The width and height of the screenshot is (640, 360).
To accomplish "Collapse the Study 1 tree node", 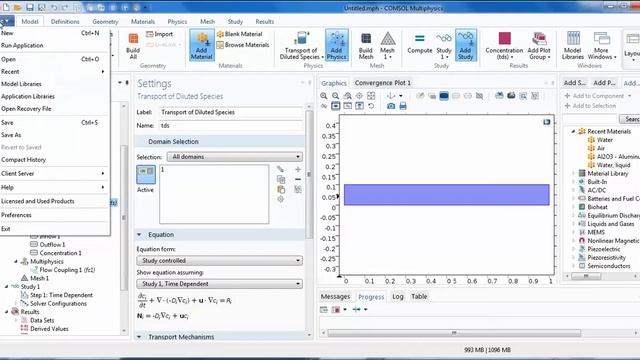I will [x=7, y=287].
